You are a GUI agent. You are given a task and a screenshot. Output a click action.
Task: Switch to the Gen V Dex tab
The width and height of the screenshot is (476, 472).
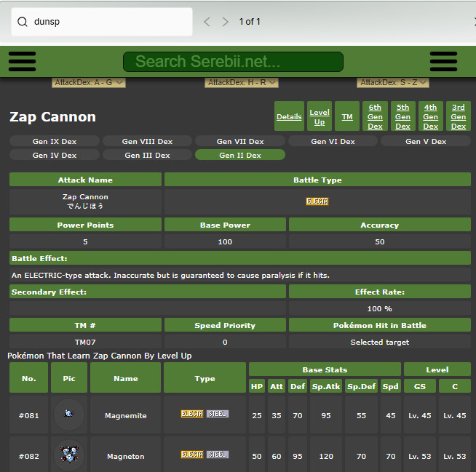(426, 141)
